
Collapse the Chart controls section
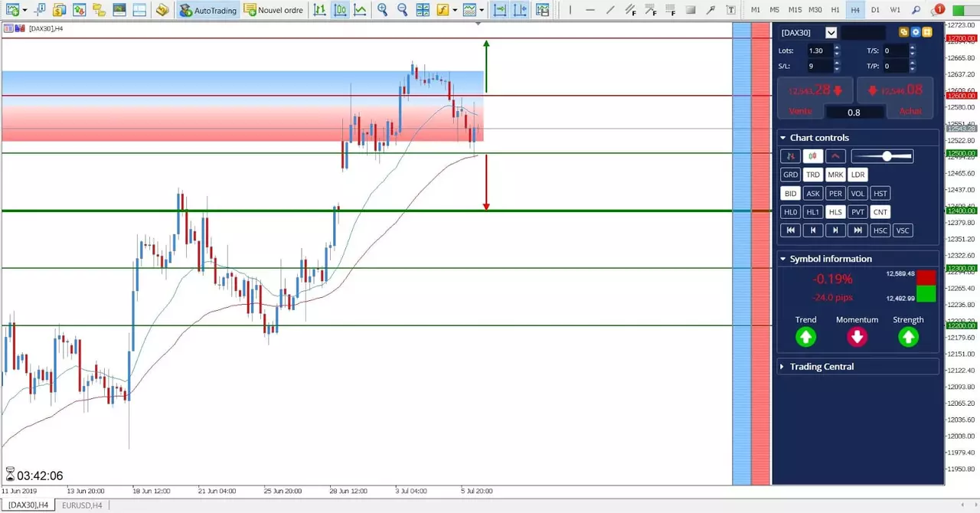[x=783, y=138]
